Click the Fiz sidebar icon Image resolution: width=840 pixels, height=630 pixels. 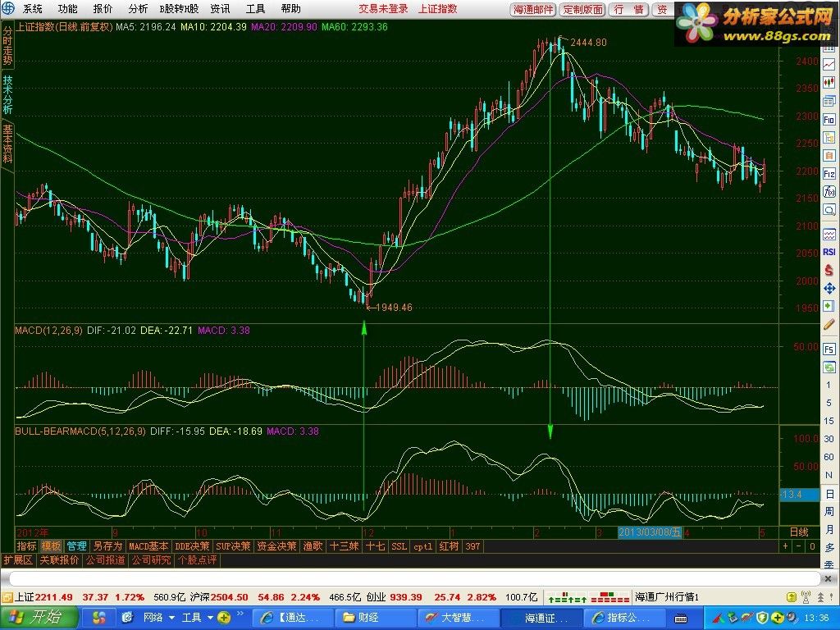[829, 174]
